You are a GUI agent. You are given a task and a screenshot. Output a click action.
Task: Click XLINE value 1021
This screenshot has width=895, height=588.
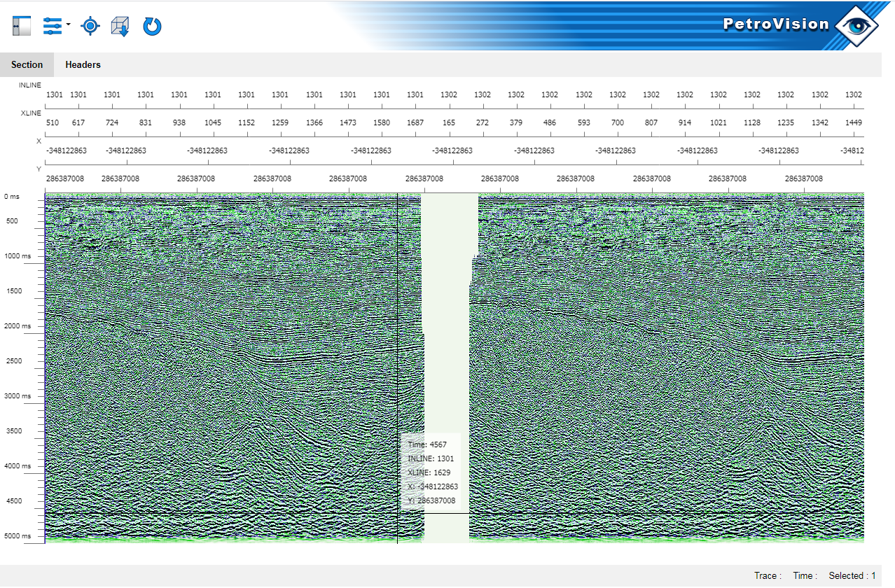(719, 122)
